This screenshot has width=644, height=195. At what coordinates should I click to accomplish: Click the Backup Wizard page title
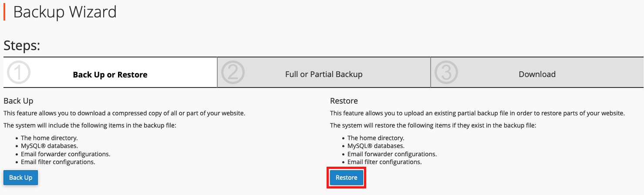65,12
